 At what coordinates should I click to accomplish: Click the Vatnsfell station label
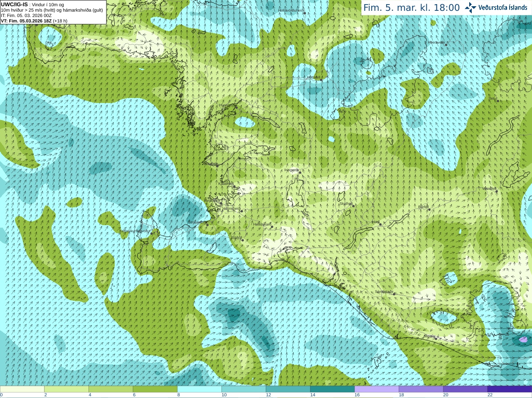tap(489, 189)
